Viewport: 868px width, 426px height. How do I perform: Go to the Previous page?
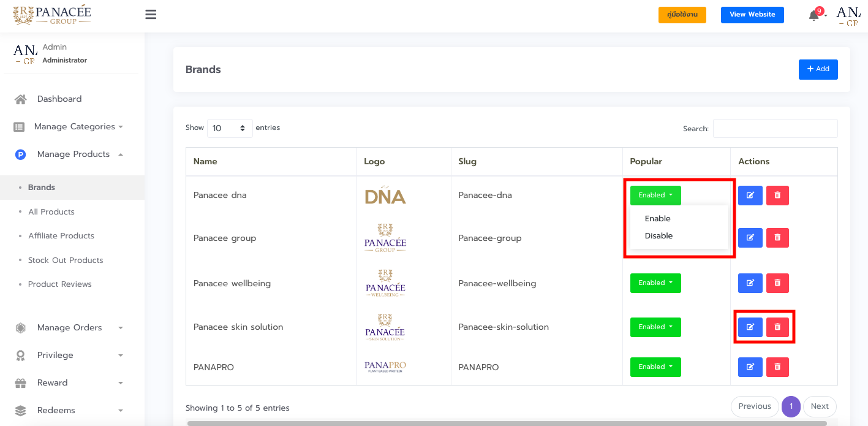(x=755, y=406)
